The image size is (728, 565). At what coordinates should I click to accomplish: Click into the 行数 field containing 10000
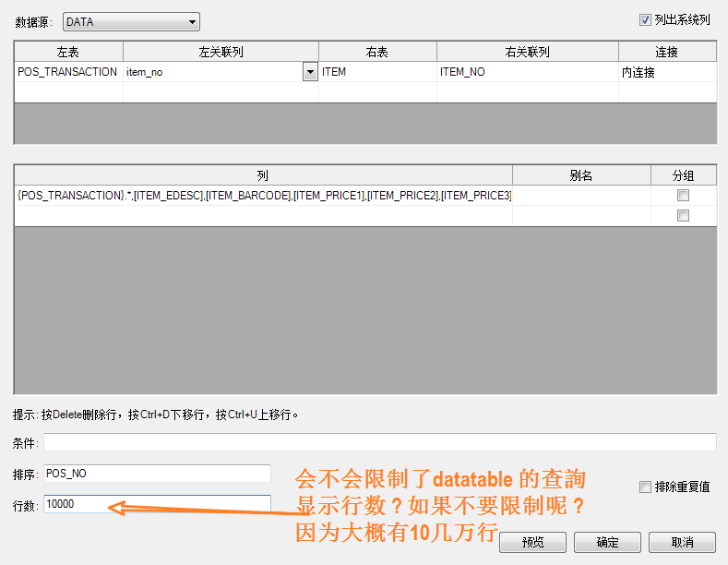158,504
